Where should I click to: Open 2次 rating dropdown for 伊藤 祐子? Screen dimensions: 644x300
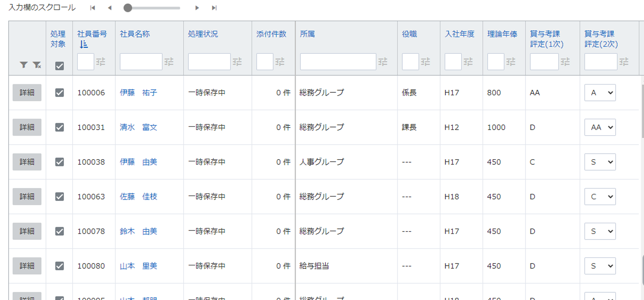(x=600, y=93)
